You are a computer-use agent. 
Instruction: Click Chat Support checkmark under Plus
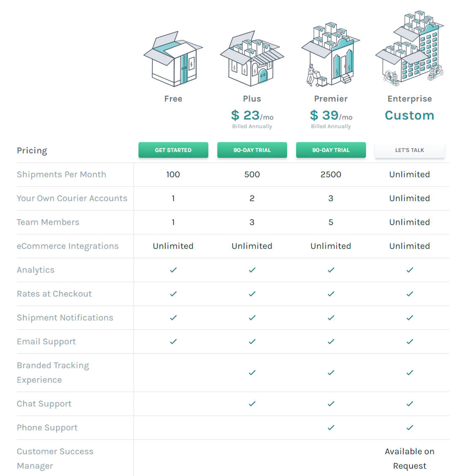(252, 404)
